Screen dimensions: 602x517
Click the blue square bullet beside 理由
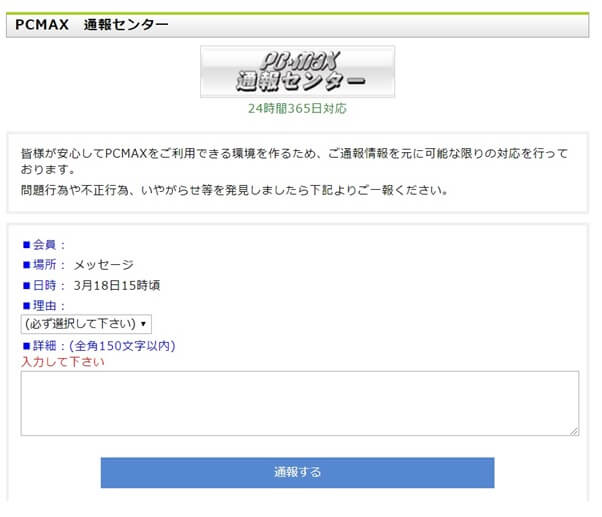[26, 306]
